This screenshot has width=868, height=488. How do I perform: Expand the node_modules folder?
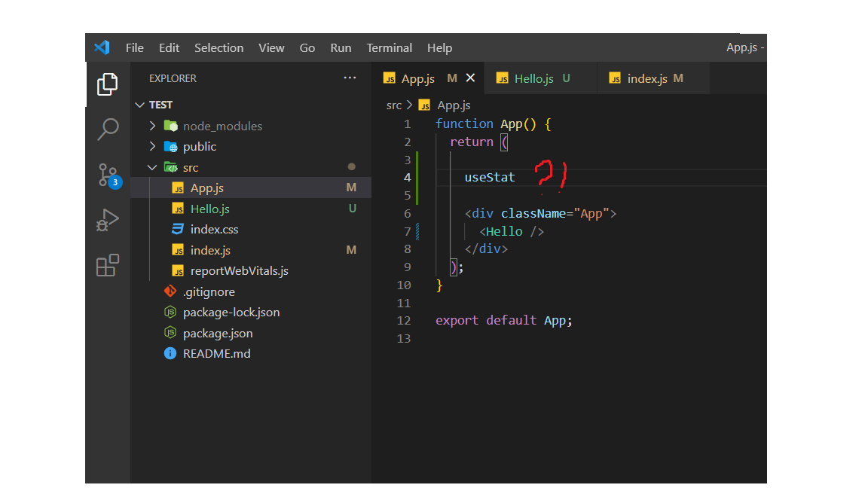click(x=222, y=126)
